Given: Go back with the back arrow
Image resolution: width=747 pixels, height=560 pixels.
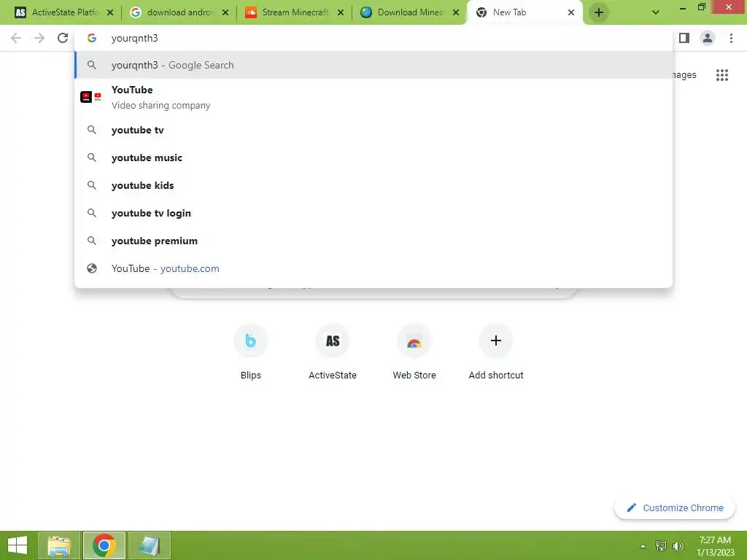Looking at the screenshot, I should click(x=16, y=38).
